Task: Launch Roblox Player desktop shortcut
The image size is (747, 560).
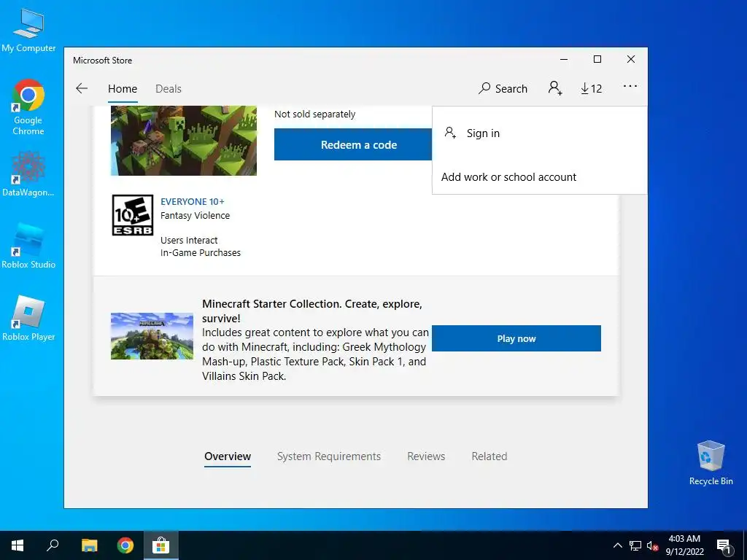Action: 28,318
